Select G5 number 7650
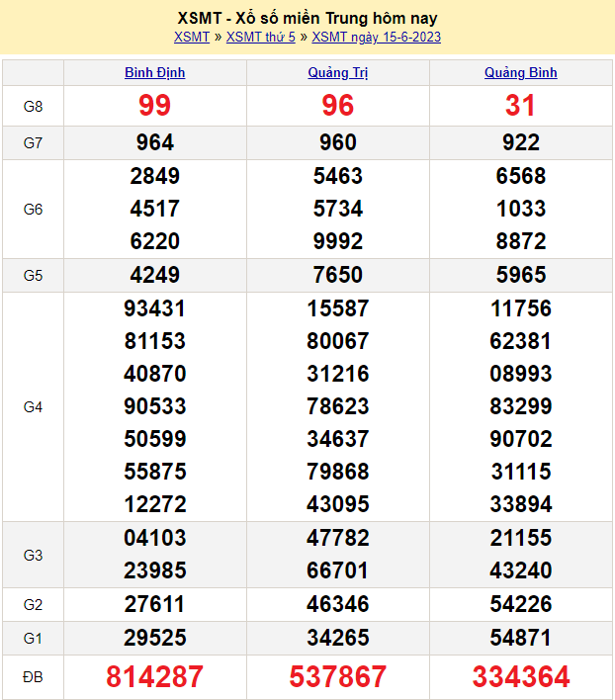The height and width of the screenshot is (700, 615). [338, 275]
